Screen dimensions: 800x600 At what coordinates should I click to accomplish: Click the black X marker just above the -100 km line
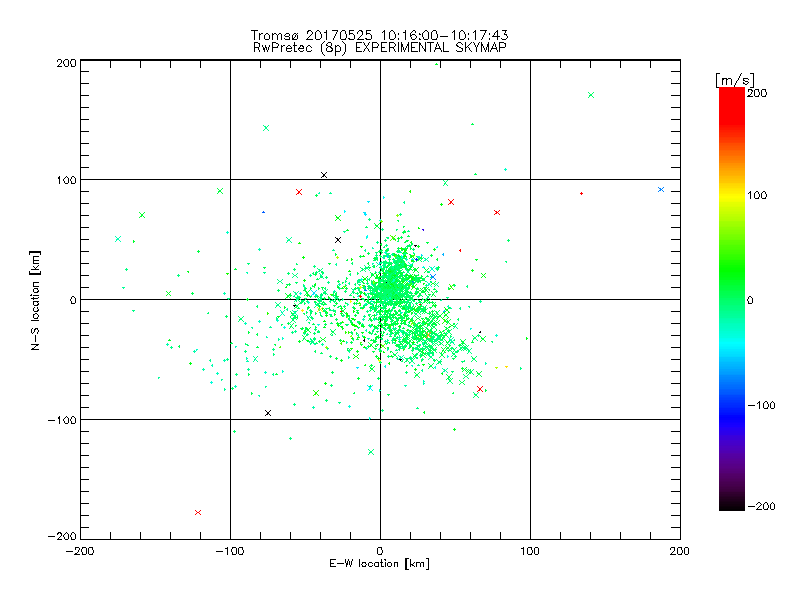(268, 413)
